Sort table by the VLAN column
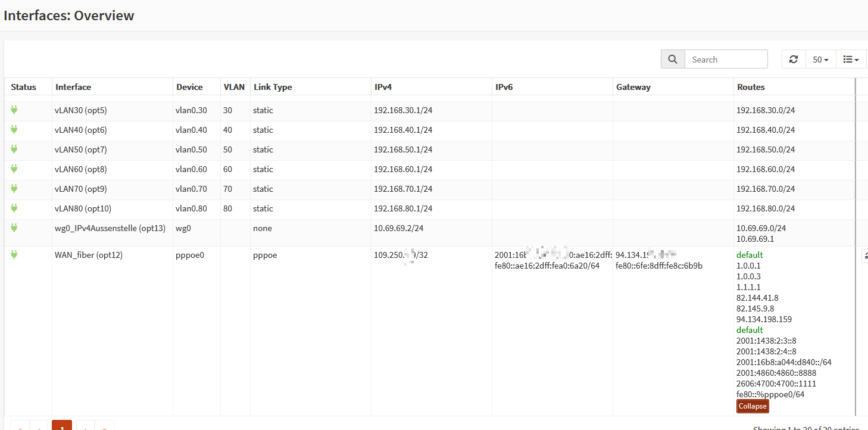 (234, 87)
